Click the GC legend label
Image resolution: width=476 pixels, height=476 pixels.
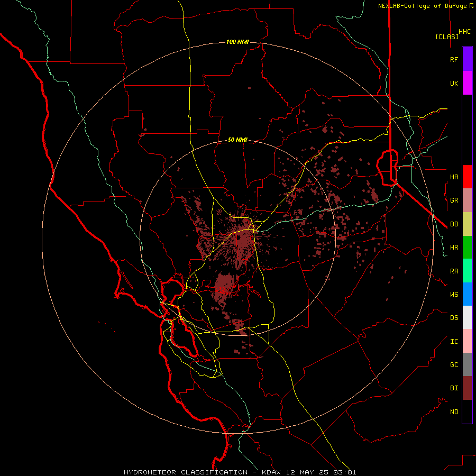(x=454, y=365)
